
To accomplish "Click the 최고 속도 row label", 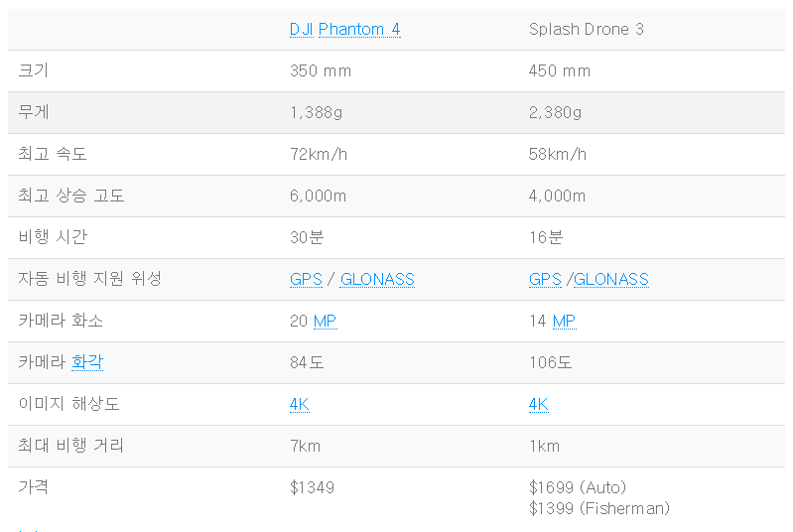I will [x=53, y=154].
